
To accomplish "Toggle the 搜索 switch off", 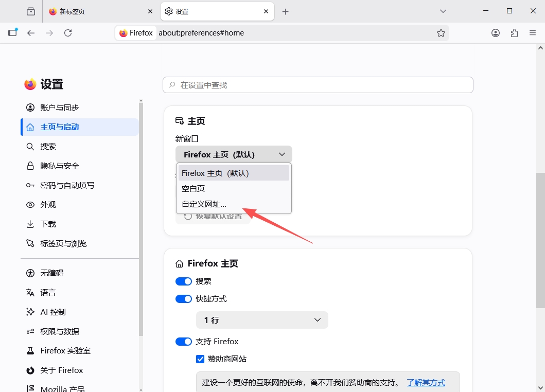I will click(x=184, y=281).
